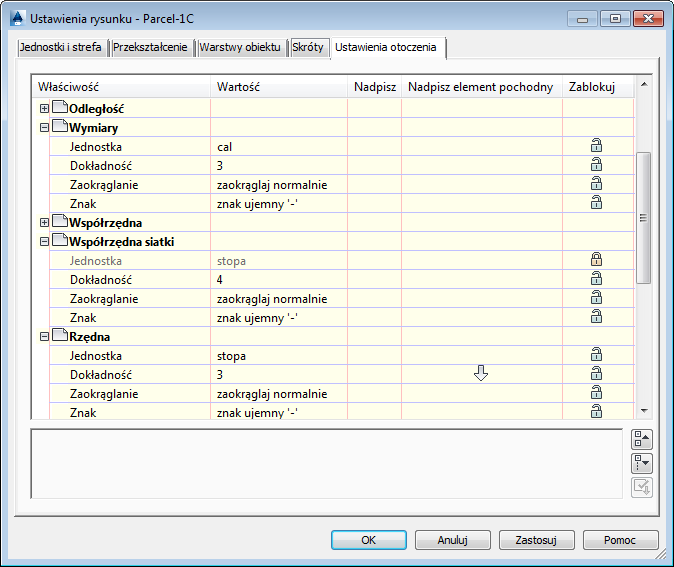
Task: Select the Ustawienia otoczenia tab
Action: (x=386, y=47)
